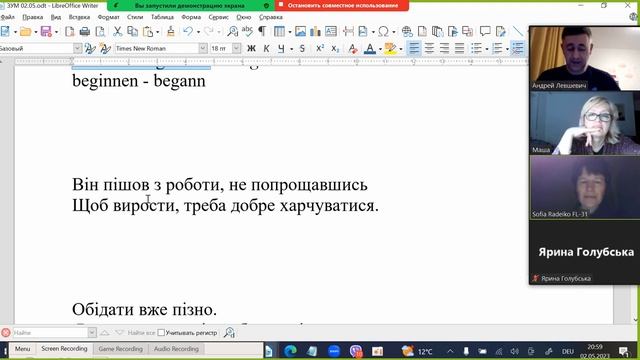Switch to the Screen Recording tab

click(64, 349)
